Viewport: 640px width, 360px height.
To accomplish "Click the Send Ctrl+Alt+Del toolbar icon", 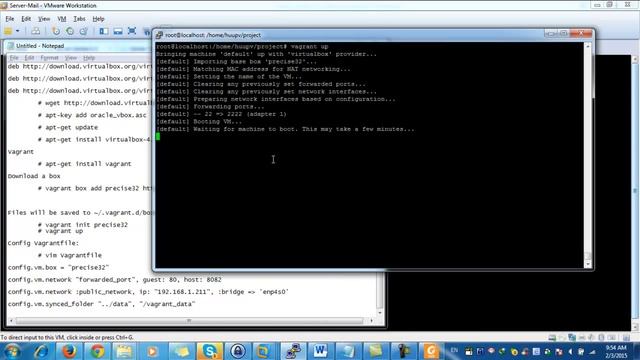I will 36,31.
